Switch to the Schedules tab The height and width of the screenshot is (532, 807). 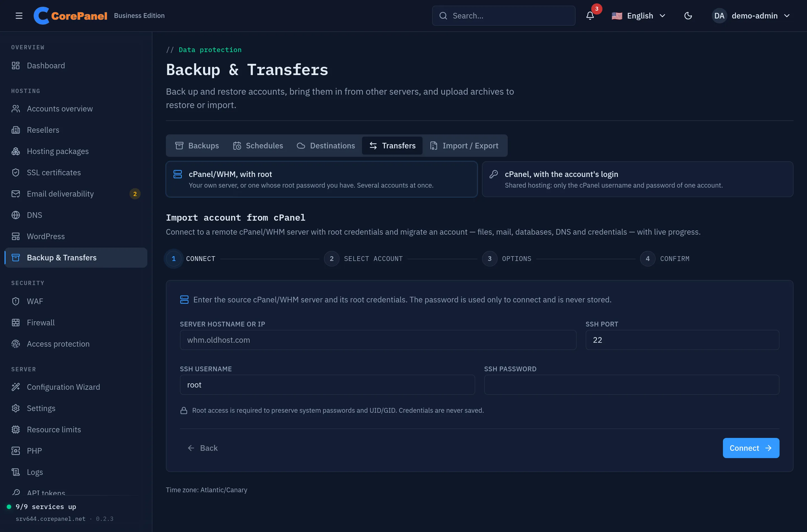[258, 146]
